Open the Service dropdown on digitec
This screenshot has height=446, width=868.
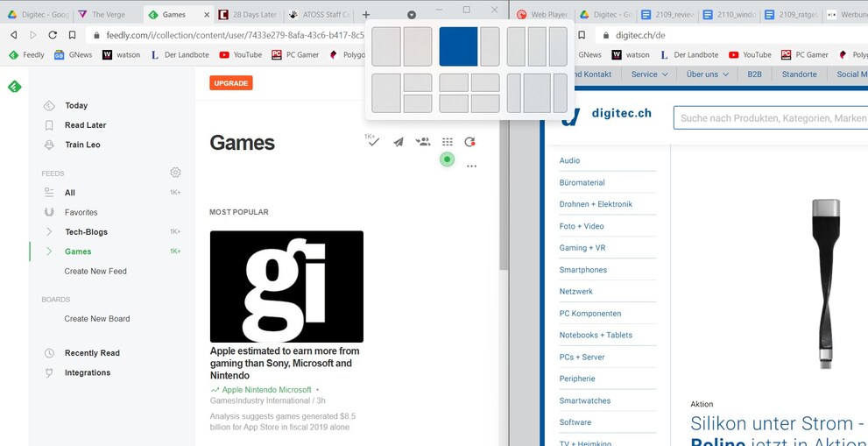coord(649,74)
